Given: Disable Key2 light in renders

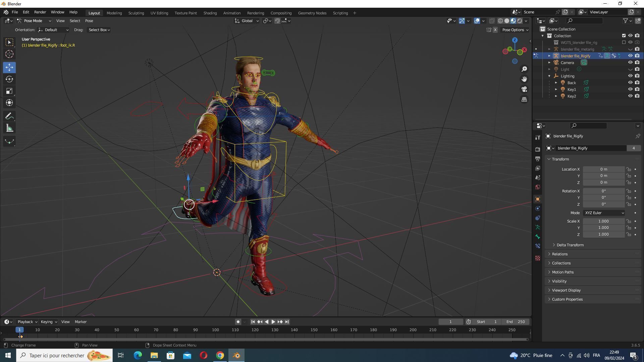Looking at the screenshot, I should pos(637,96).
